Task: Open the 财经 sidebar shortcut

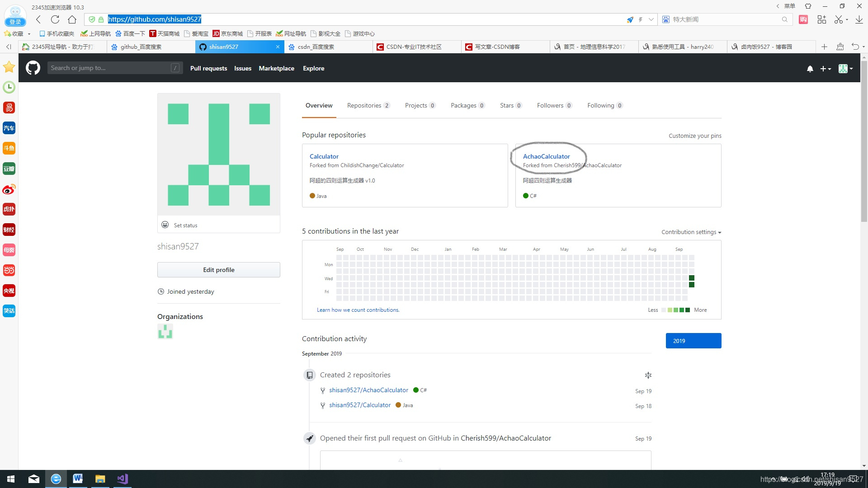Action: click(x=9, y=230)
